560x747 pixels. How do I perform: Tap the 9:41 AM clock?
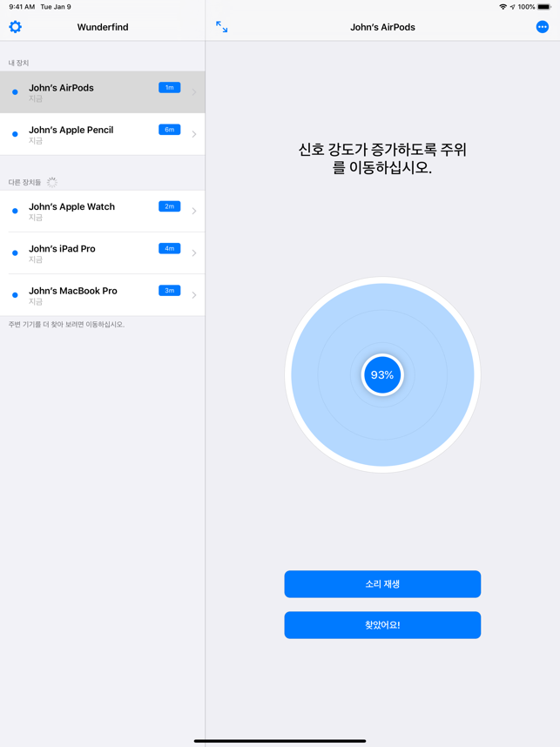pyautogui.click(x=22, y=7)
